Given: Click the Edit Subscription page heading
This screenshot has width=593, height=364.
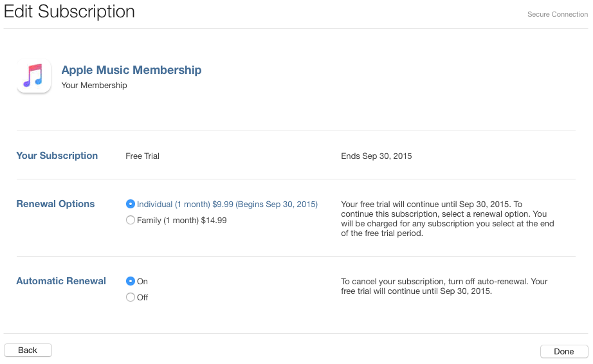Looking at the screenshot, I should coord(69,12).
